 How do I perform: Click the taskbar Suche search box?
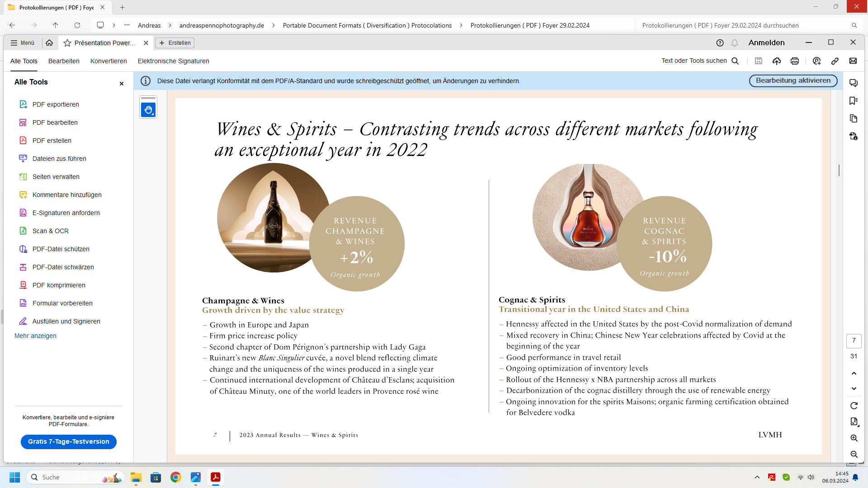[75, 477]
